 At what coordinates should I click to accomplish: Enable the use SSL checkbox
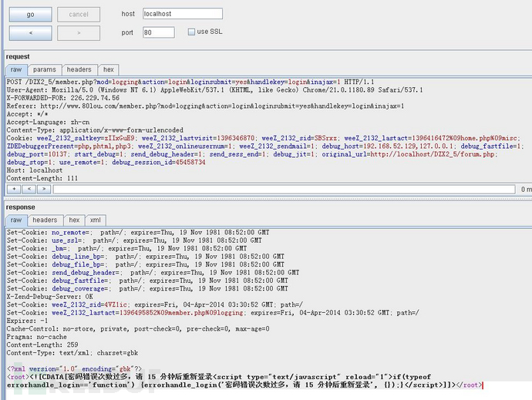point(191,32)
